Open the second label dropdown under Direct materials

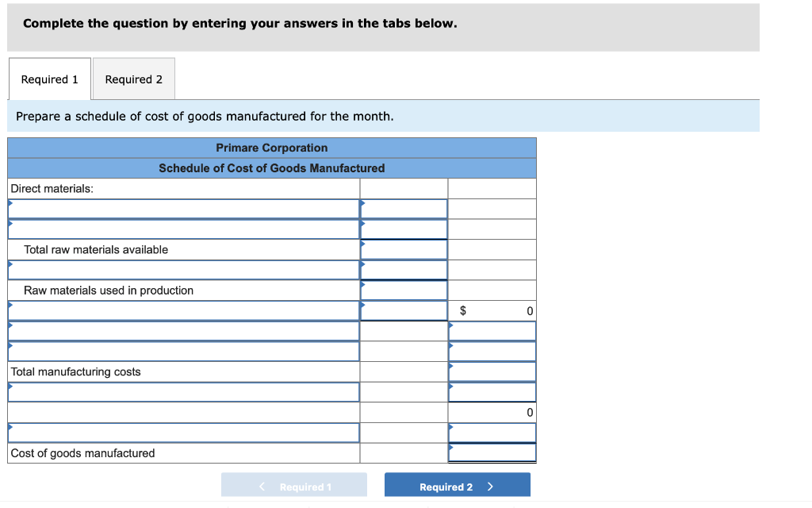182,229
